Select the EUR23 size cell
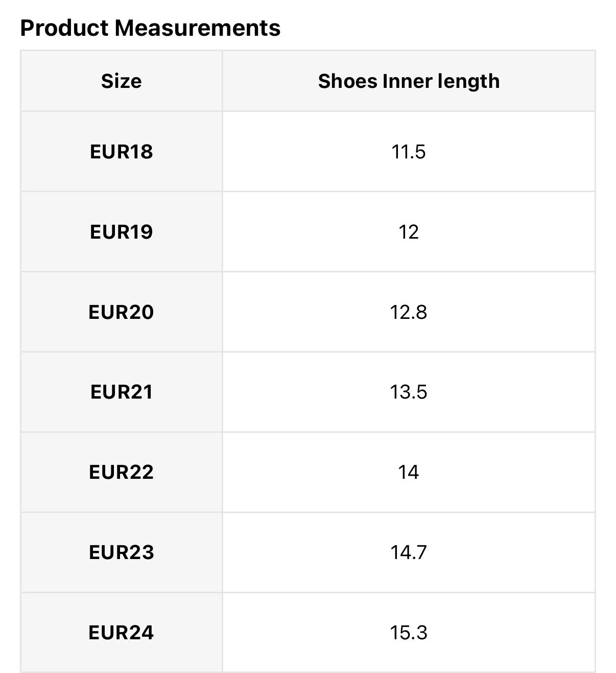The image size is (616, 673). click(x=121, y=552)
